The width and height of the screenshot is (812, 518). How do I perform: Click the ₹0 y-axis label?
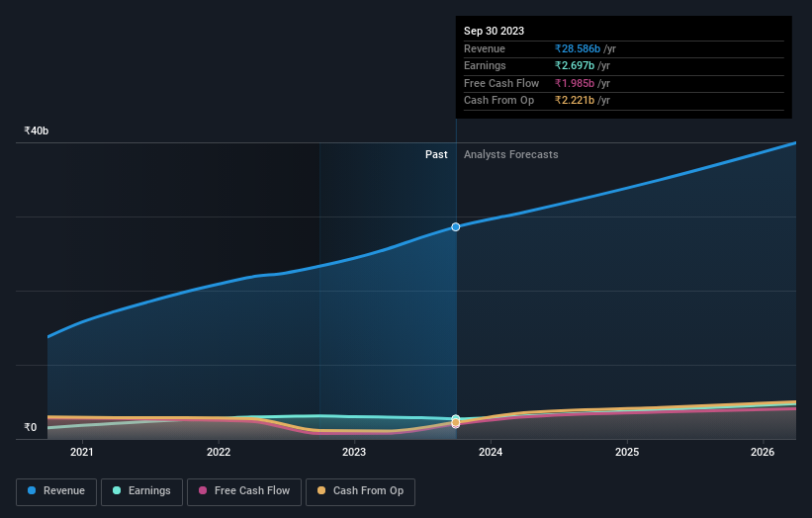coord(31,427)
